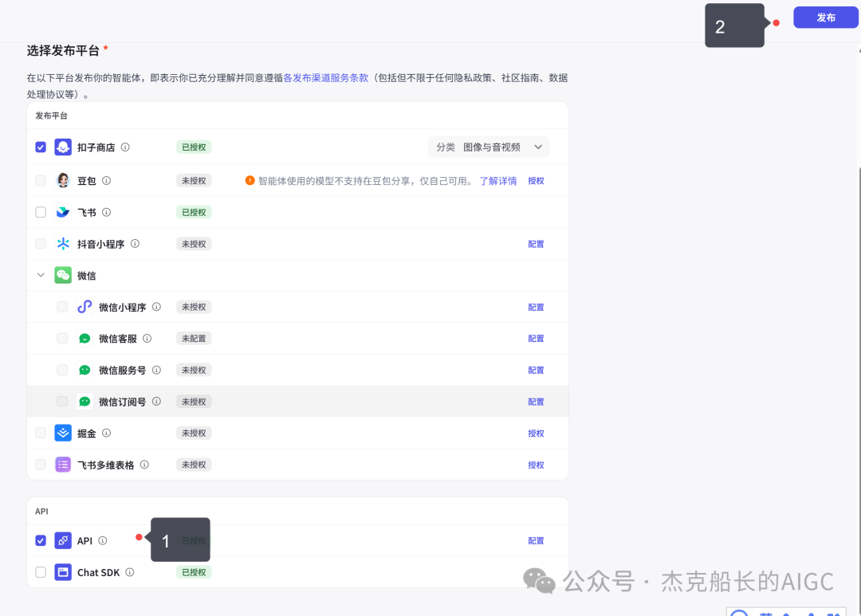Click the 微信服务号 icon
This screenshot has height=616, width=861.
pyautogui.click(x=85, y=370)
